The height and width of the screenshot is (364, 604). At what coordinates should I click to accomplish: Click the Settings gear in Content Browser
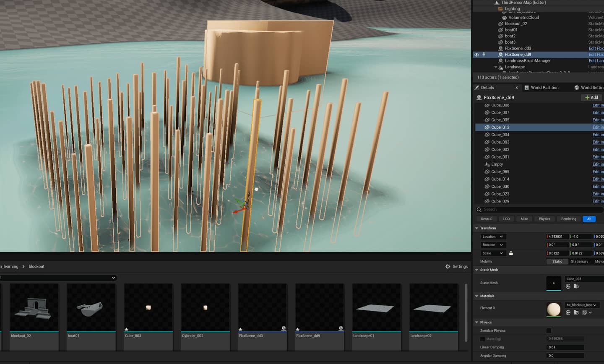click(456, 266)
